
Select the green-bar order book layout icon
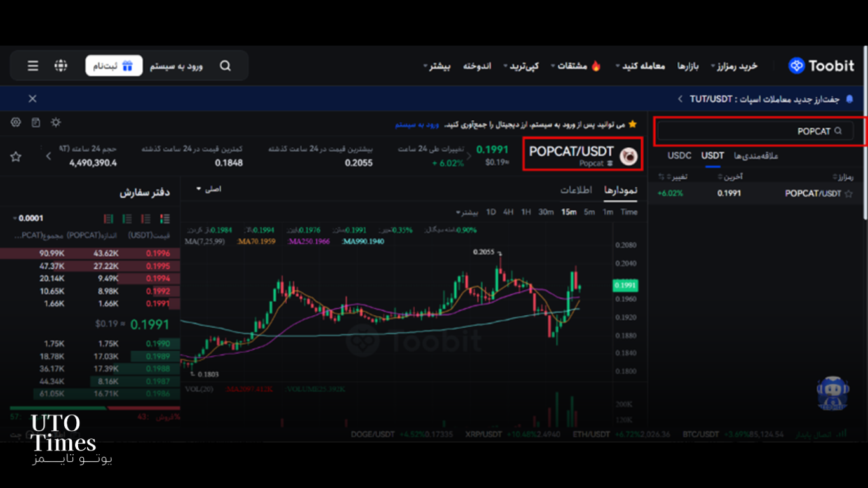coord(127,219)
